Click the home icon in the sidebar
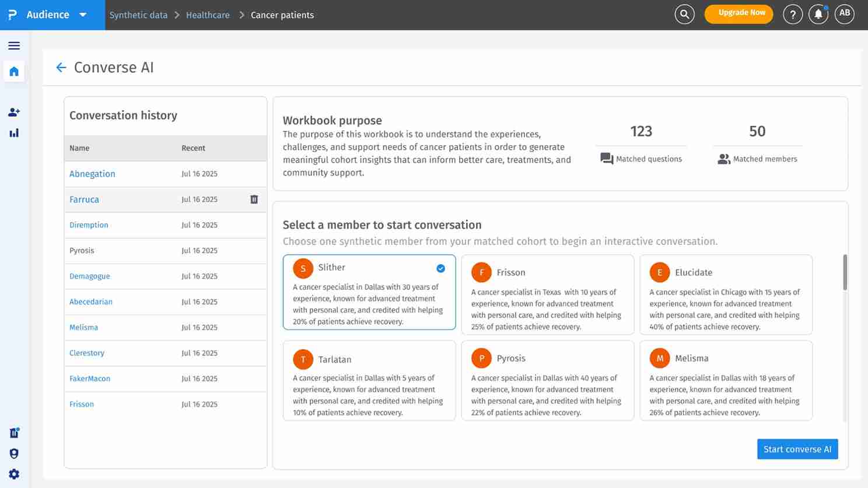Image resolution: width=868 pixels, height=488 pixels. click(x=14, y=71)
